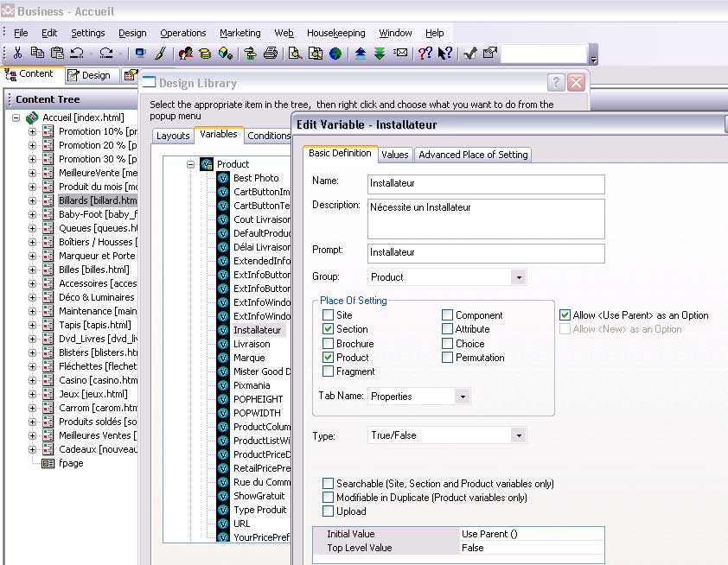Viewport: 728px width, 565px height.
Task: Click the Print icon in toolbar
Action: 270,54
